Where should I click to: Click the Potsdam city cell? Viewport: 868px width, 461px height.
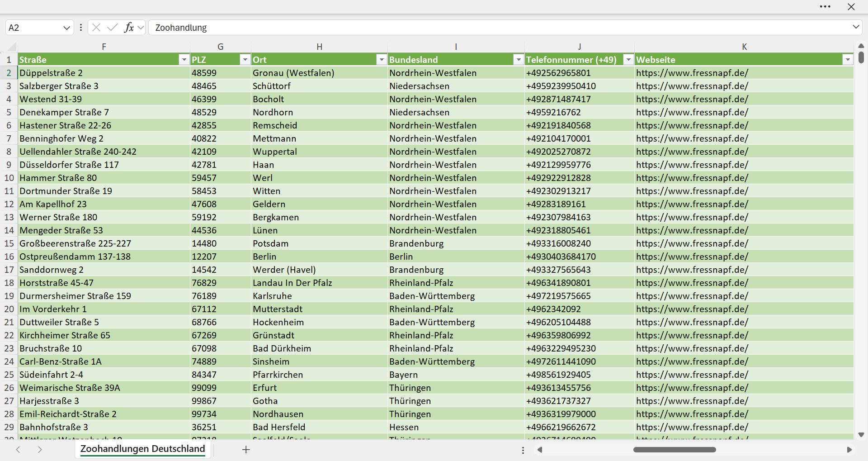coord(319,243)
